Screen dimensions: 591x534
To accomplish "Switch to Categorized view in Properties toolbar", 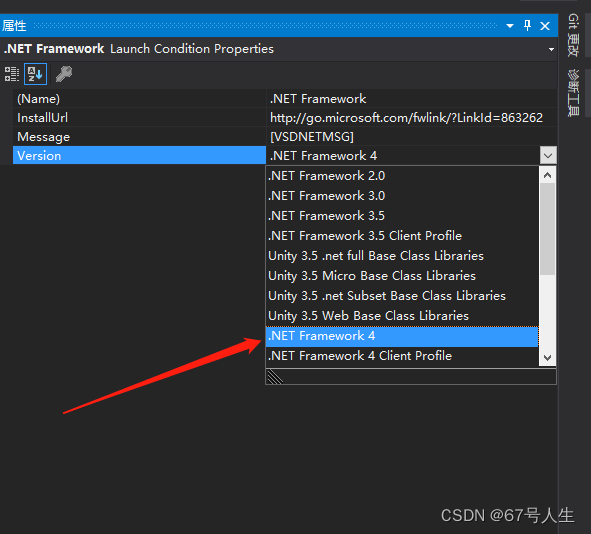I will (x=12, y=74).
